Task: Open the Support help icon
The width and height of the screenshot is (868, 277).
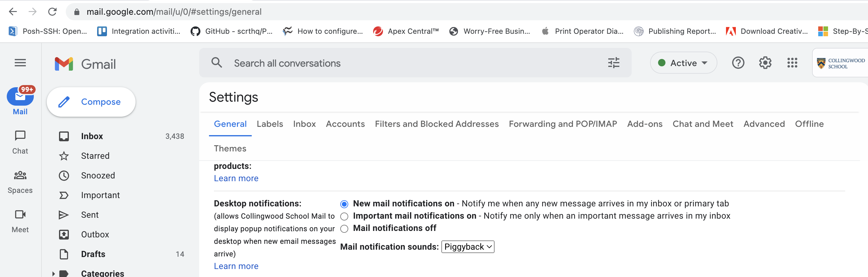Action: click(738, 63)
